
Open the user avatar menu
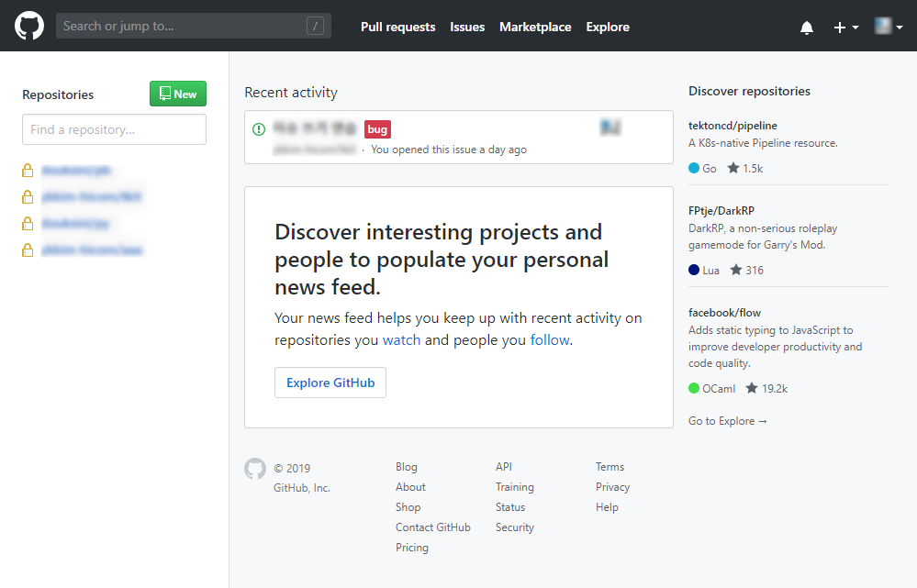pos(889,27)
